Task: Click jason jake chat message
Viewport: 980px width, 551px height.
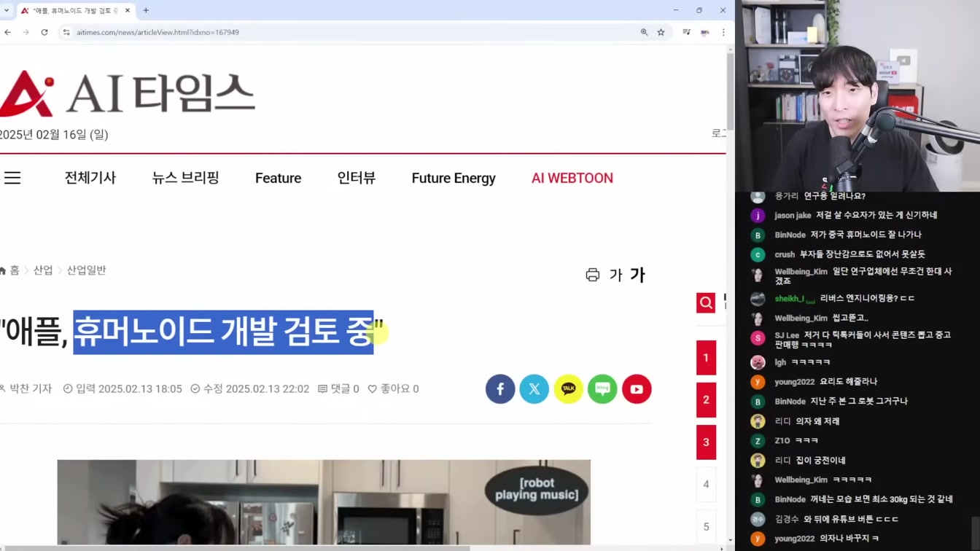Action: point(855,215)
